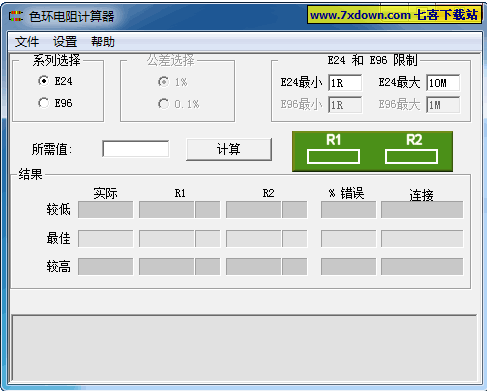Click the % 错误 column header
Viewport: 487px width, 391px height.
(347, 193)
